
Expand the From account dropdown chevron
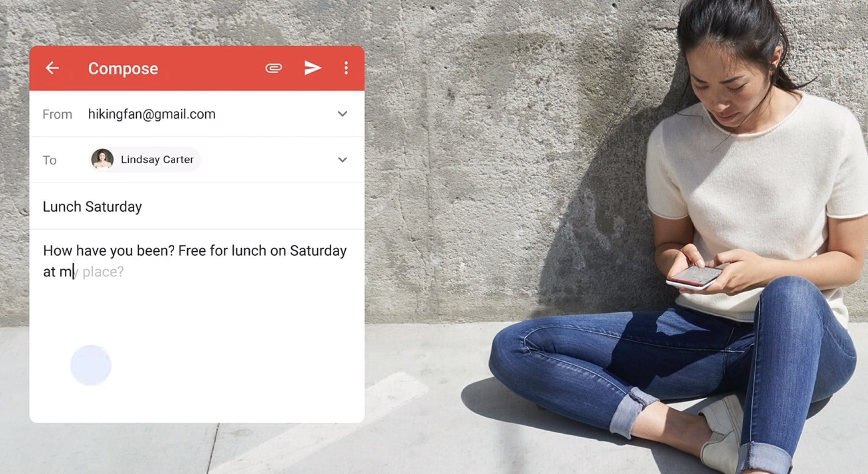342,114
